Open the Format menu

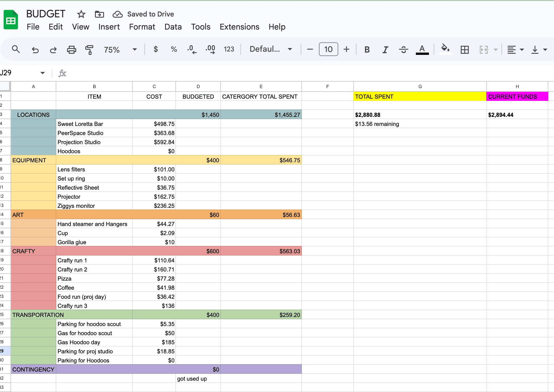tap(142, 27)
